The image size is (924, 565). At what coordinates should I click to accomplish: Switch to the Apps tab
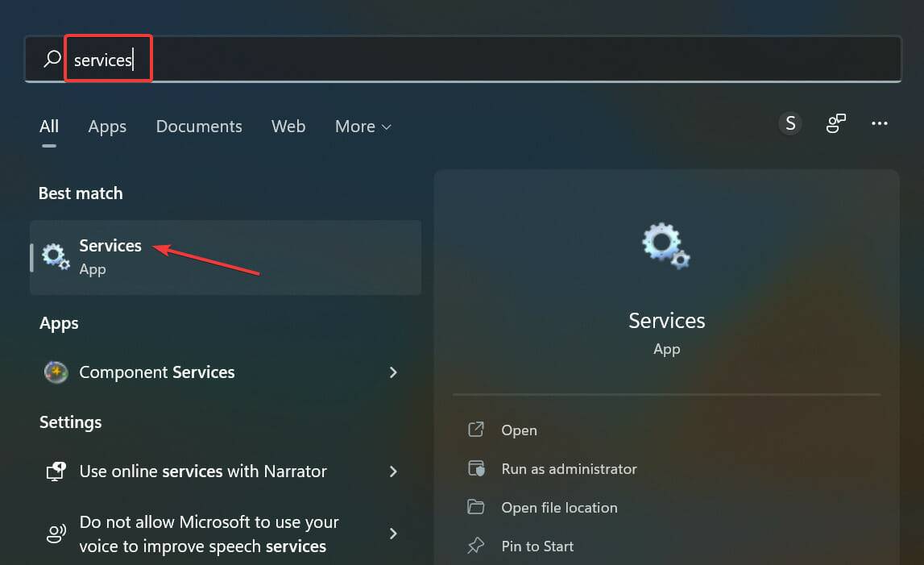point(106,127)
